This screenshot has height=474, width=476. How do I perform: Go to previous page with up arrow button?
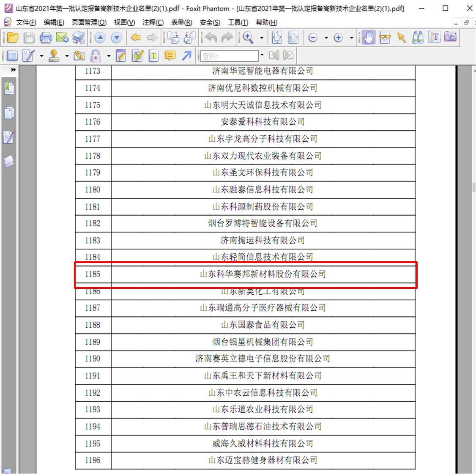pos(100,38)
